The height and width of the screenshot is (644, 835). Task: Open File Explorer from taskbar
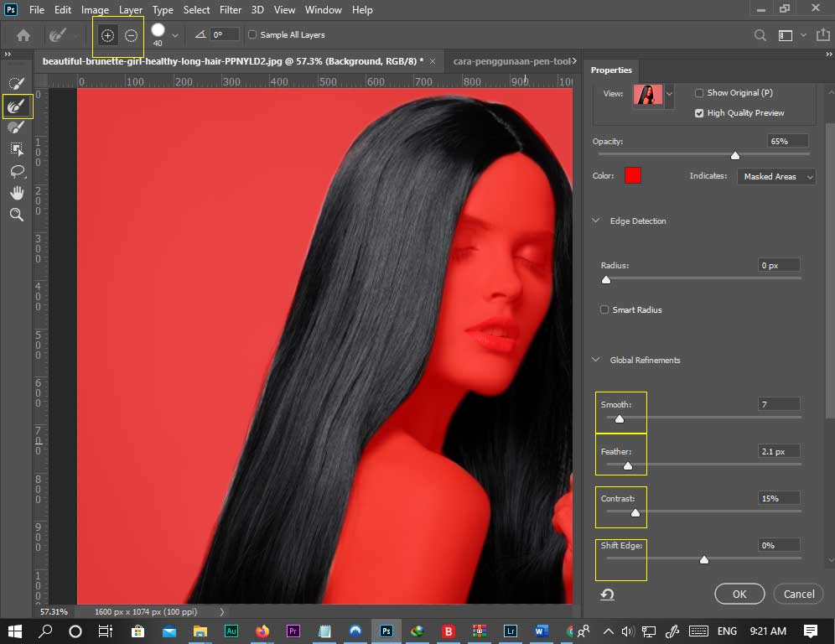click(200, 631)
